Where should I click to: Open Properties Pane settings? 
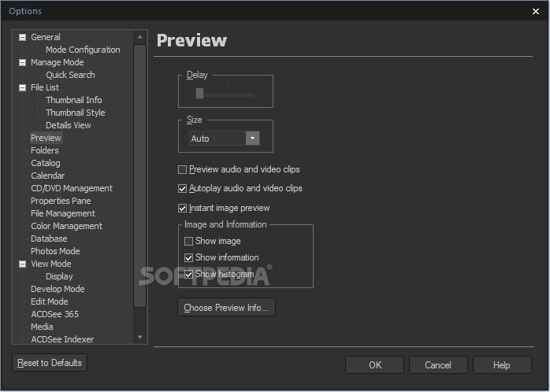61,201
